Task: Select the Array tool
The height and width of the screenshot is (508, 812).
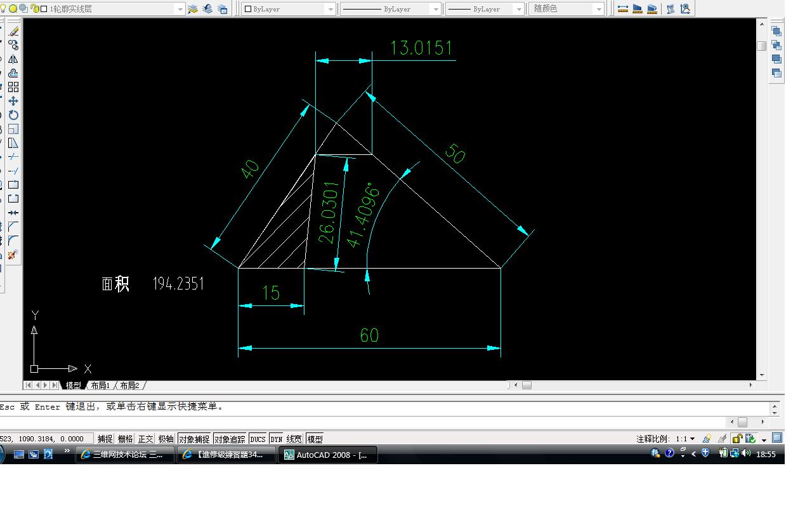Action: coord(13,87)
